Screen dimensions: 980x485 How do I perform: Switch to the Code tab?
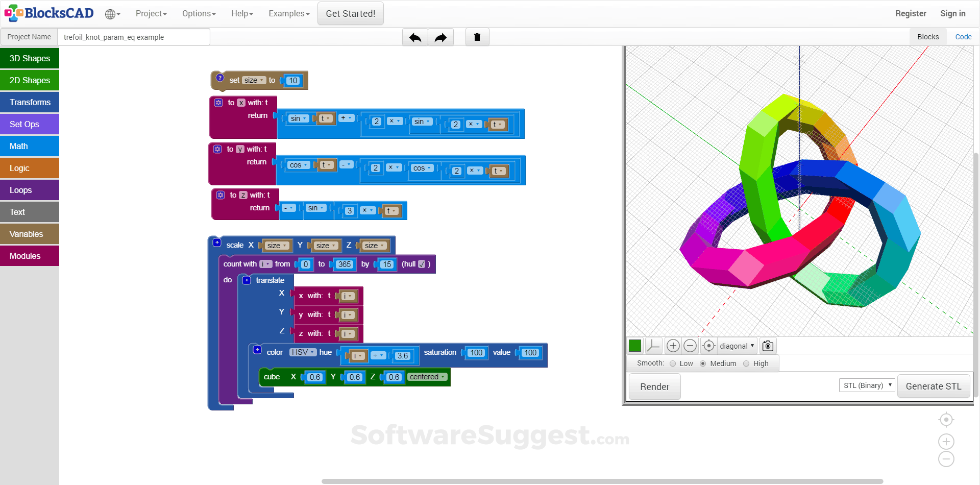(963, 36)
